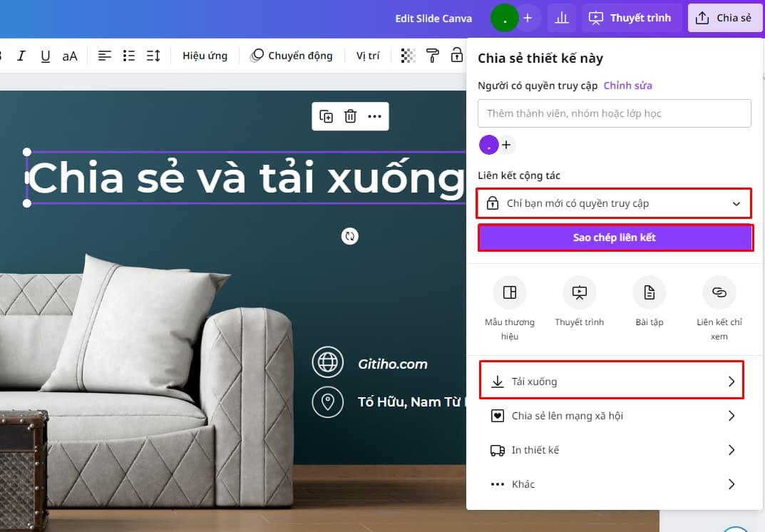
Task: Click the transparency checkerboard icon in toolbar
Action: click(x=407, y=55)
